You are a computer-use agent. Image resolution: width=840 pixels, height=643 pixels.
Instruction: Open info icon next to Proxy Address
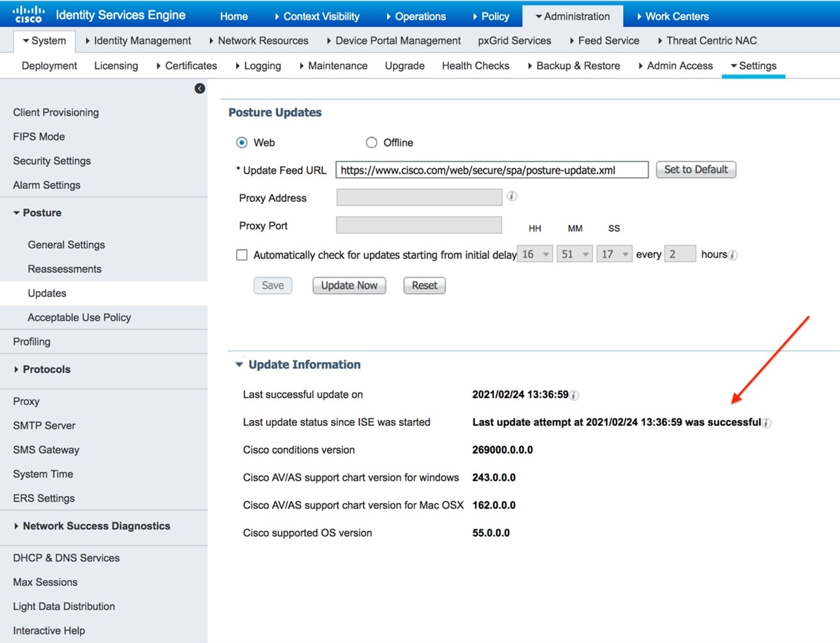tap(512, 196)
